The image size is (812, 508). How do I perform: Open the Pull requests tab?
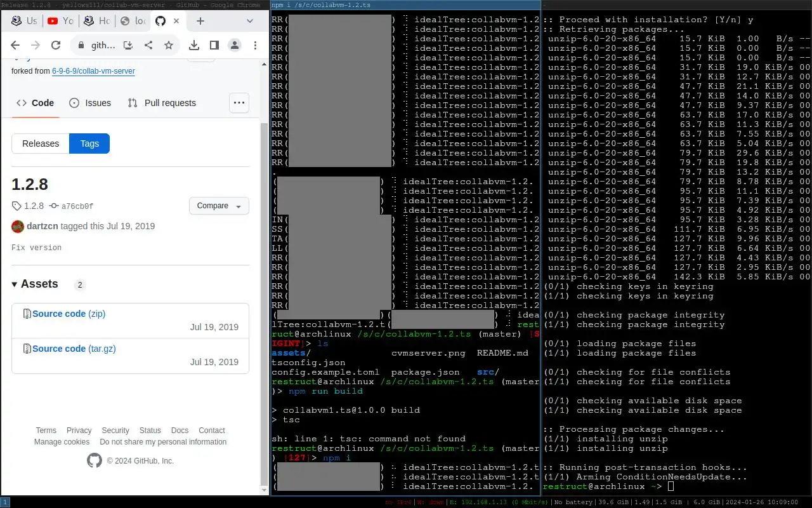[162, 103]
